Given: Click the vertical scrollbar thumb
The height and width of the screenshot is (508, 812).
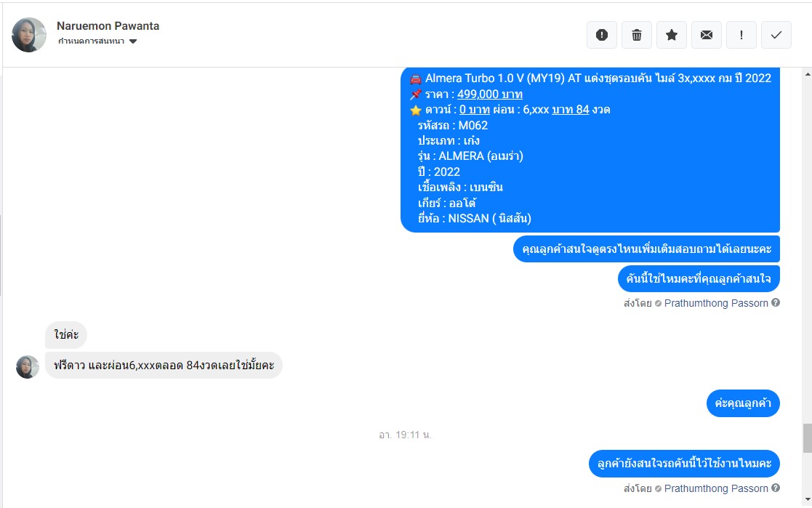Looking at the screenshot, I should pyautogui.click(x=808, y=438).
